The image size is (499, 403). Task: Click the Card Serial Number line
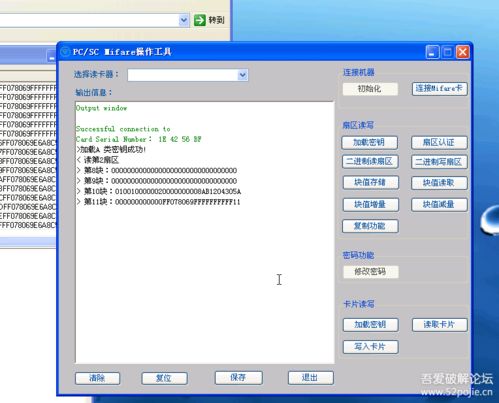click(139, 139)
